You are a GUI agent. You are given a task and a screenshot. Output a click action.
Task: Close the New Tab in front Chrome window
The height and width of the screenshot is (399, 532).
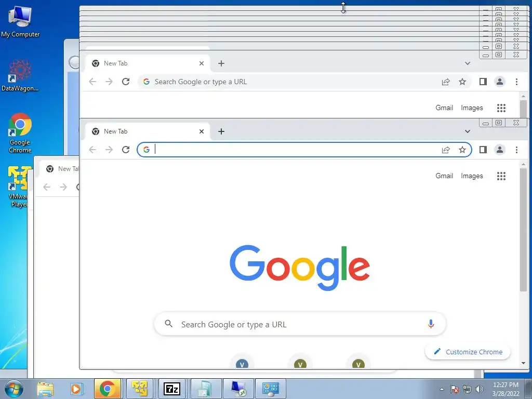(202, 131)
